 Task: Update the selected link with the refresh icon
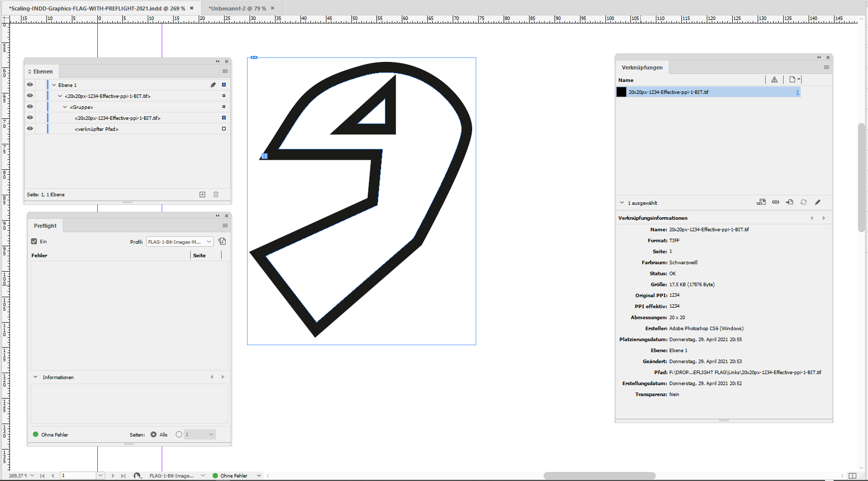[x=804, y=202]
